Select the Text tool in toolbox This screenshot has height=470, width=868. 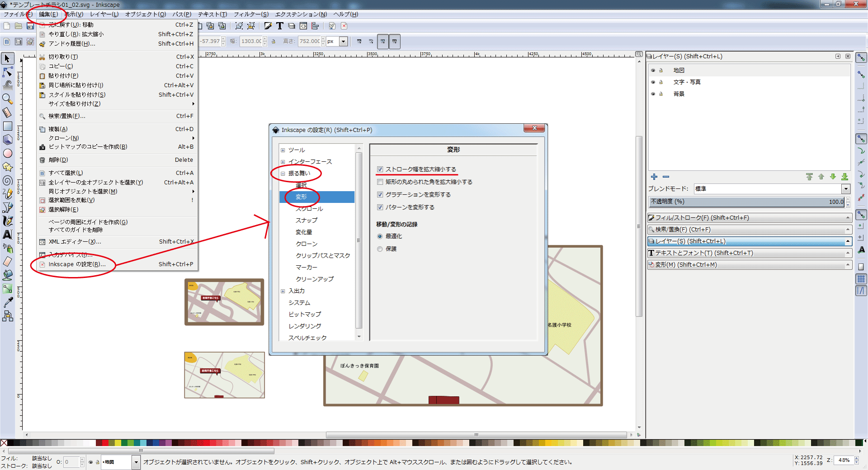(x=7, y=235)
